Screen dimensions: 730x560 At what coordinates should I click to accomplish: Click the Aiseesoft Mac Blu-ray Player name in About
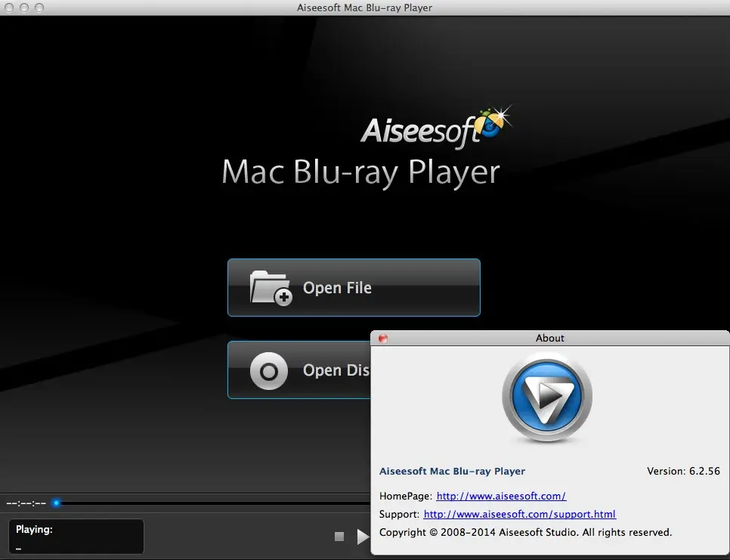point(452,471)
